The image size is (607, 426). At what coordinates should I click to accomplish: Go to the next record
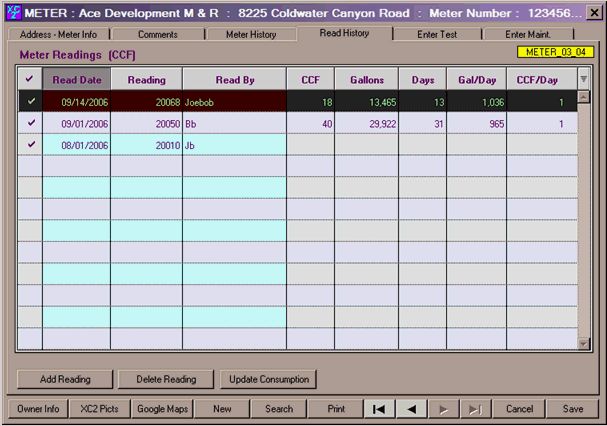pyautogui.click(x=442, y=409)
